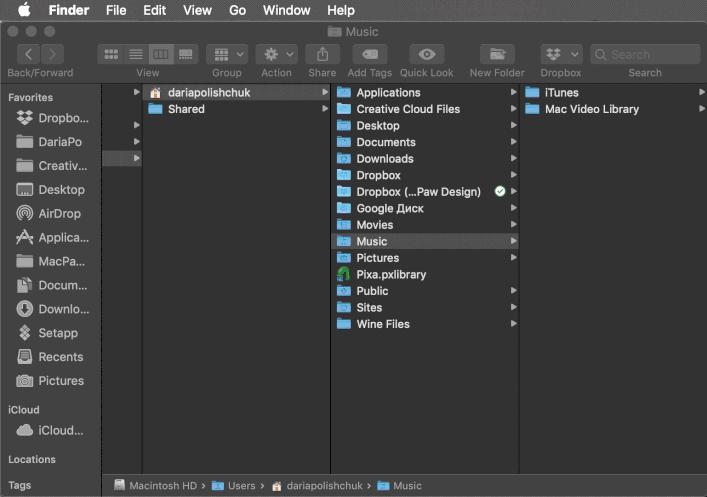Select the Movies folder
The width and height of the screenshot is (707, 497).
tap(425, 225)
